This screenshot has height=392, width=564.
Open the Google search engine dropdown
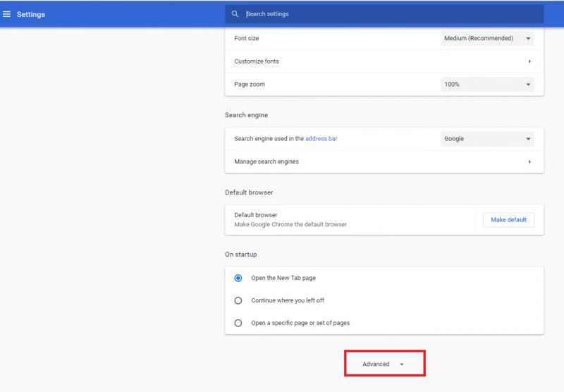pyautogui.click(x=487, y=139)
